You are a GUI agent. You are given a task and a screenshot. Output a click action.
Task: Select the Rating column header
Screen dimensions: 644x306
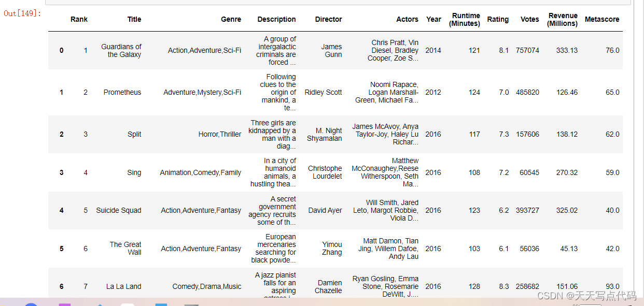[498, 19]
